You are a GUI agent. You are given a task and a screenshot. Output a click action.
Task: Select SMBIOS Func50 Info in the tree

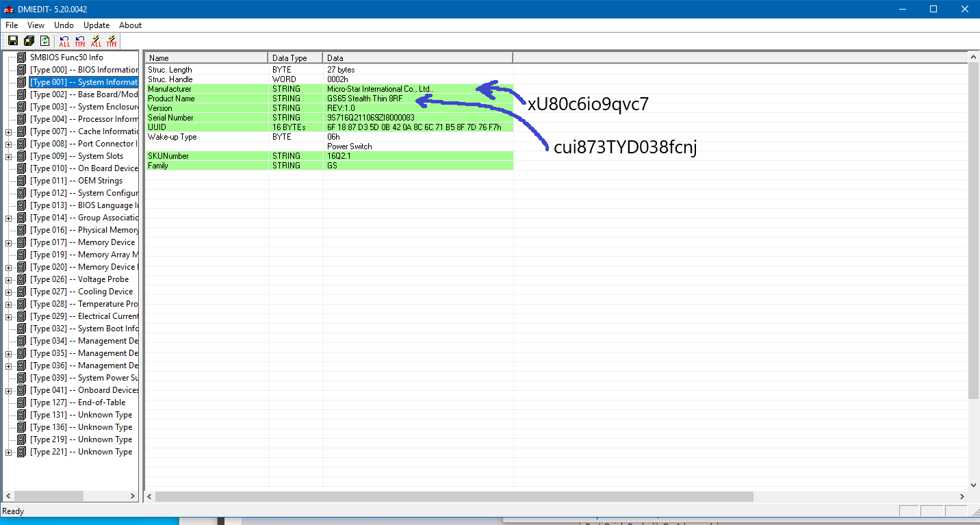(x=66, y=57)
